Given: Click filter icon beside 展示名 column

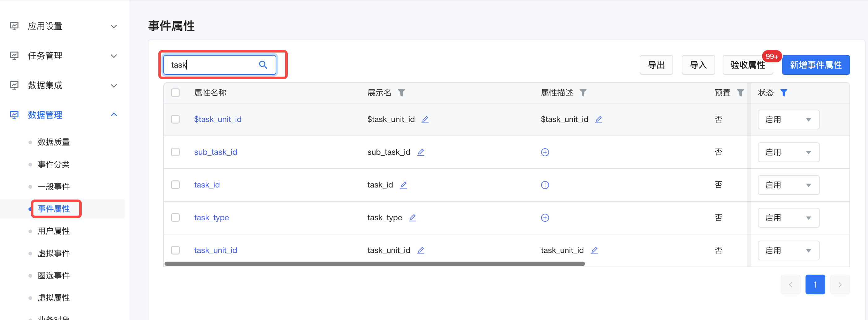Looking at the screenshot, I should (x=401, y=93).
